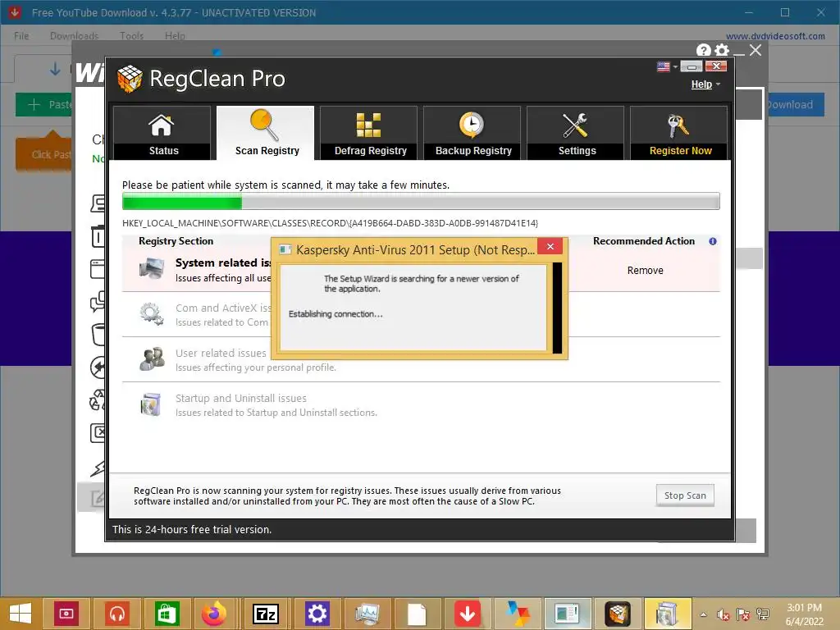Open the Backup Registry tab
This screenshot has width=840, height=630.
tap(472, 133)
